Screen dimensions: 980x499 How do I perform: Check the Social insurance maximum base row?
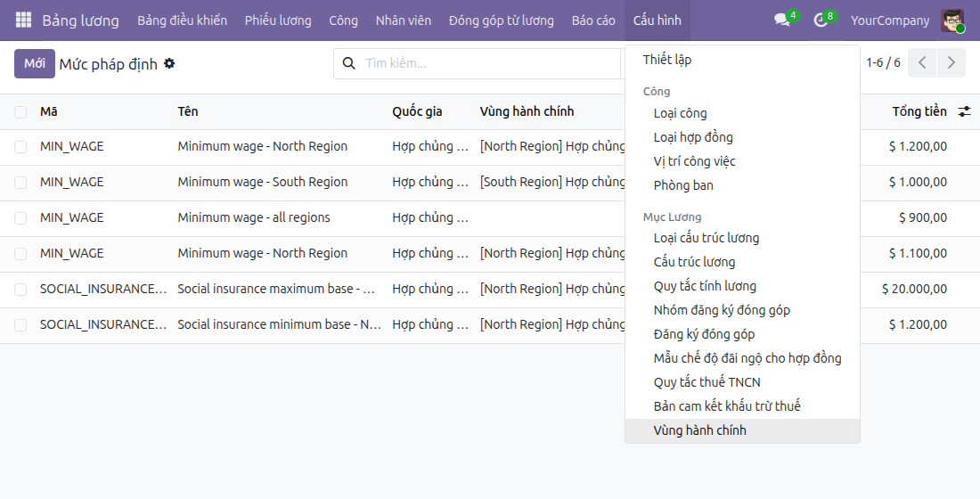(20, 290)
